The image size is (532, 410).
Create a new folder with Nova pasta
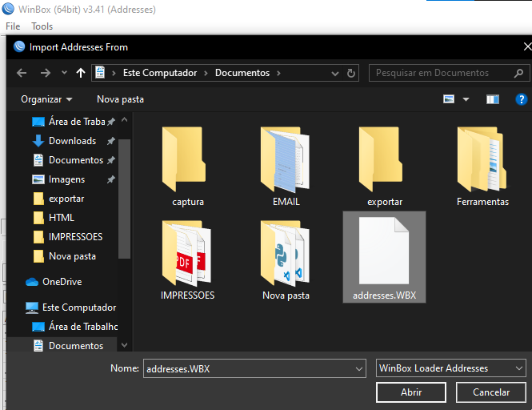(x=120, y=99)
